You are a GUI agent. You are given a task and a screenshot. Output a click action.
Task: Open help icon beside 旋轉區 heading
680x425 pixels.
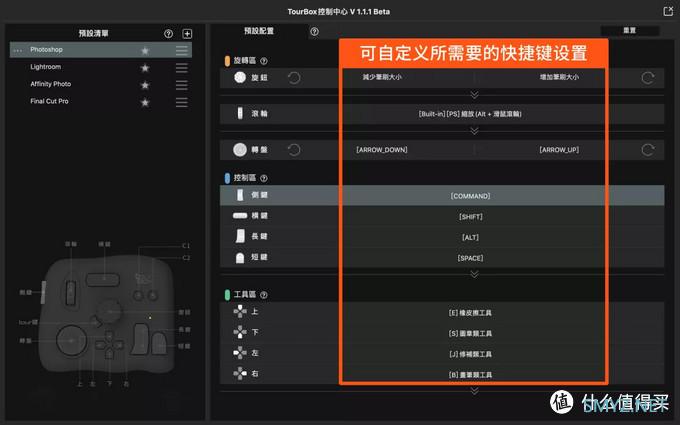click(x=264, y=61)
